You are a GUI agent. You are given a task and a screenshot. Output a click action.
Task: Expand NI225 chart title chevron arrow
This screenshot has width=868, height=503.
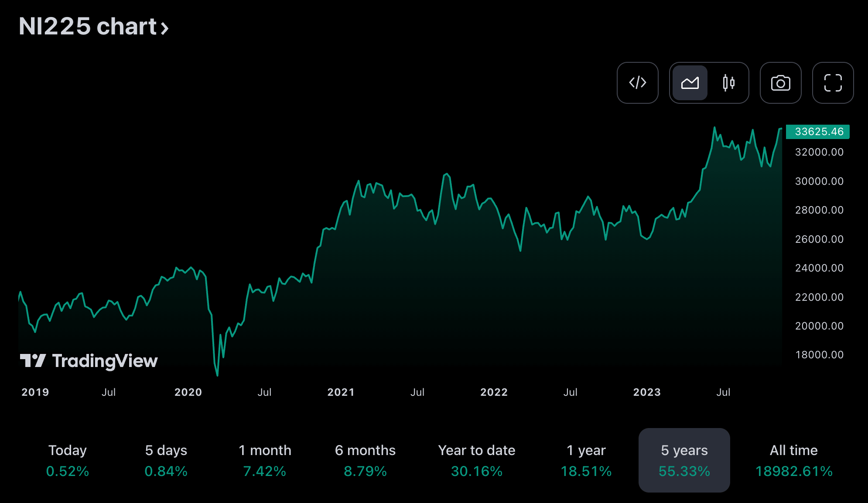(x=164, y=28)
